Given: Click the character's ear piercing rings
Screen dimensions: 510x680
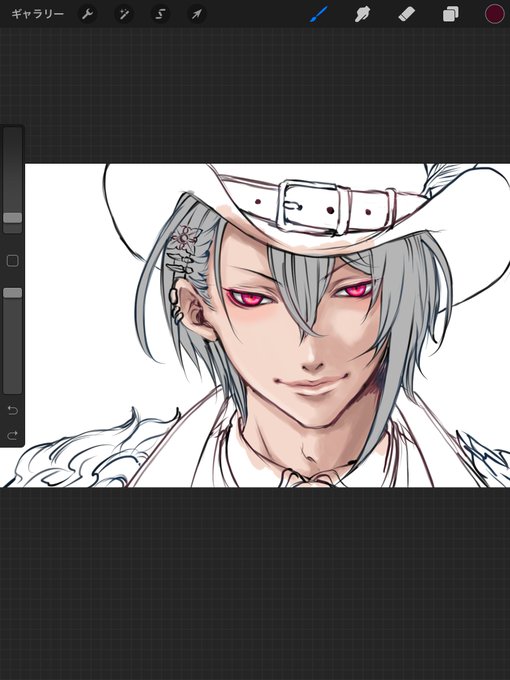Looking at the screenshot, I should [174, 306].
